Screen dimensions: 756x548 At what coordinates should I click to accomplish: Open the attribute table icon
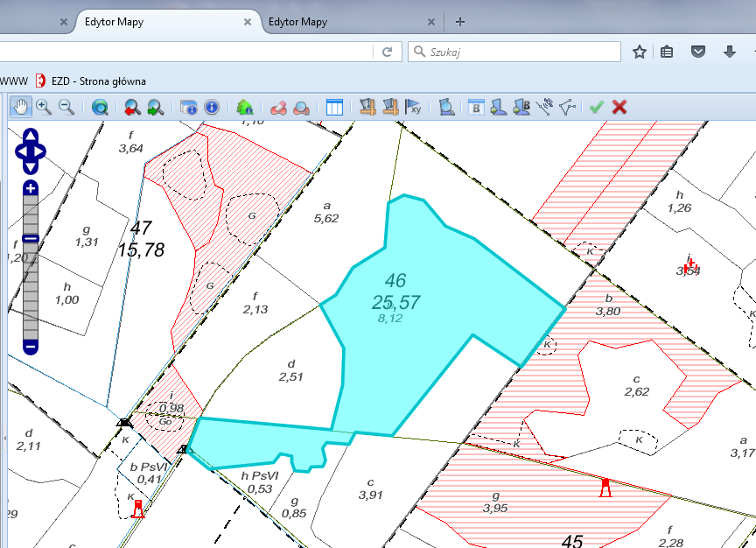click(x=334, y=108)
